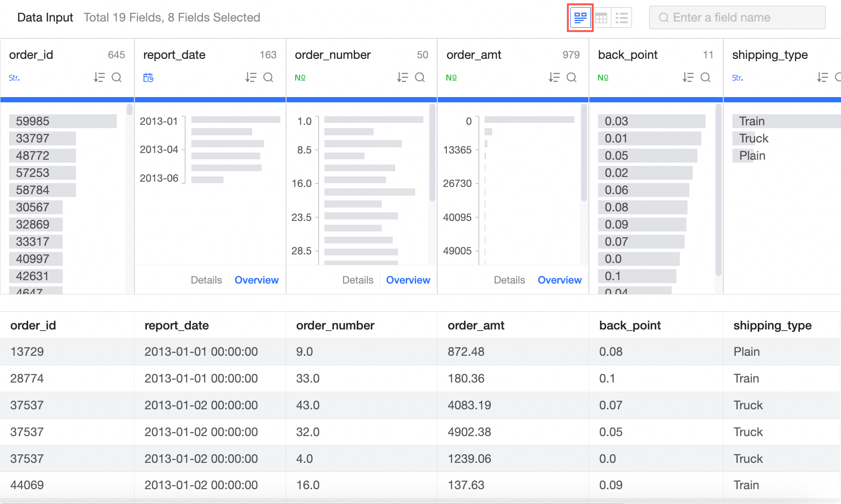841x504 pixels.
Task: Click the back_point card scrollbar
Action: (718, 190)
